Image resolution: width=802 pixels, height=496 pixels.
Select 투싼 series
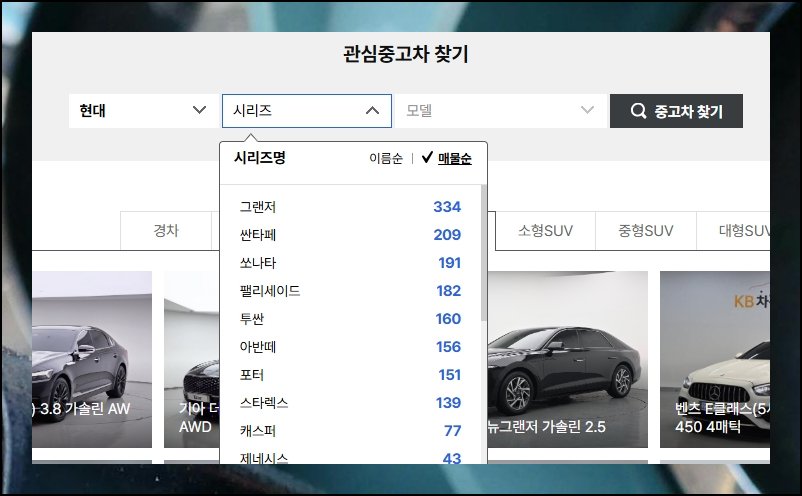[x=350, y=319]
